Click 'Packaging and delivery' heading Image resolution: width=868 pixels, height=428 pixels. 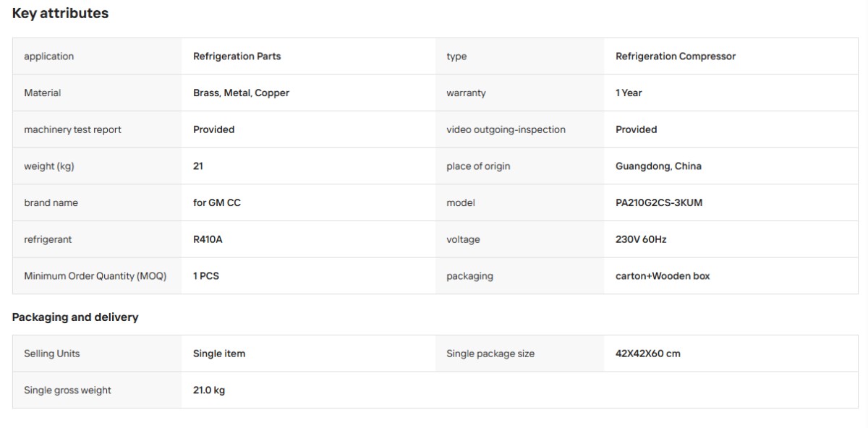coord(75,317)
